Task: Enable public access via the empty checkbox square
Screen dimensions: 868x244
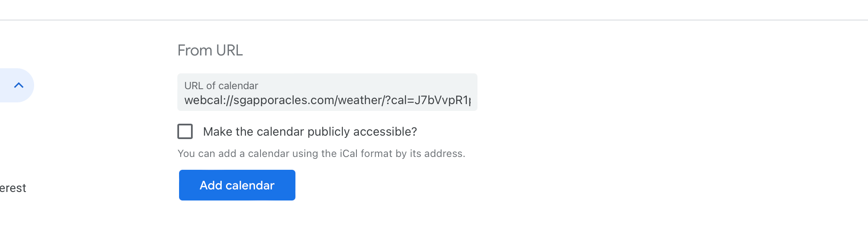Action: 185,131
